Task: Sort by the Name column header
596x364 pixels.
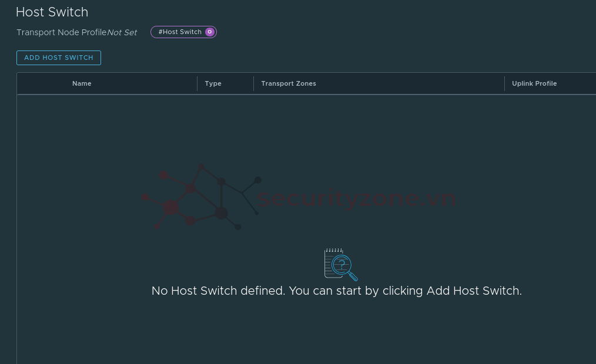Action: click(82, 83)
